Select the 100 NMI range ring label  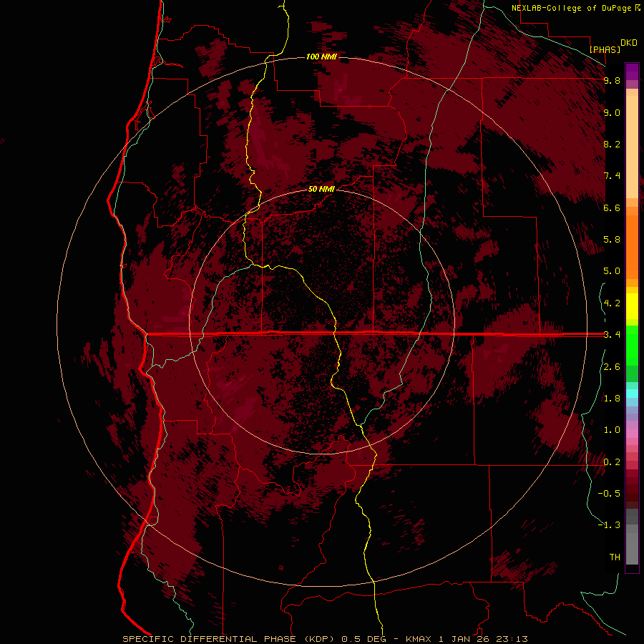pyautogui.click(x=321, y=57)
